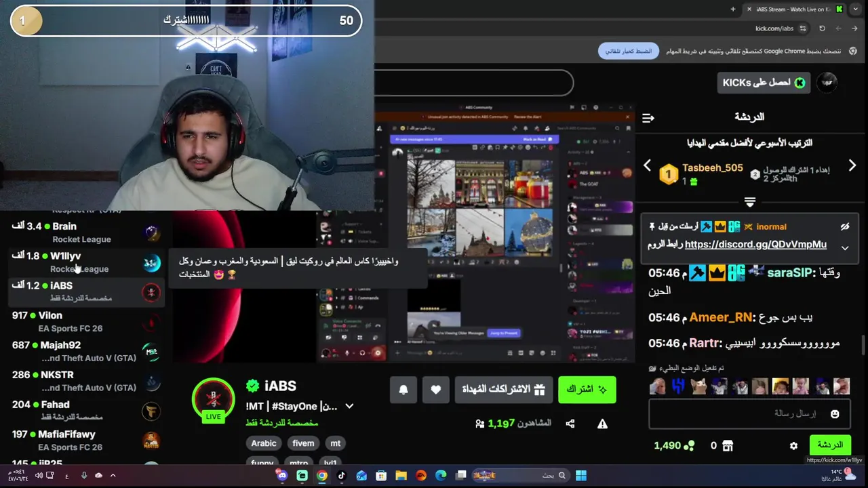This screenshot has width=868, height=488.
Task: Click the Arabic tag
Action: pyautogui.click(x=264, y=443)
